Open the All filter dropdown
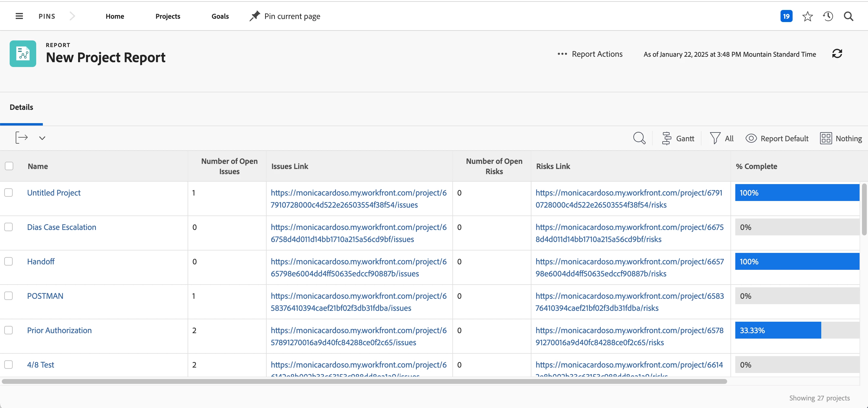This screenshot has width=868, height=408. click(721, 138)
